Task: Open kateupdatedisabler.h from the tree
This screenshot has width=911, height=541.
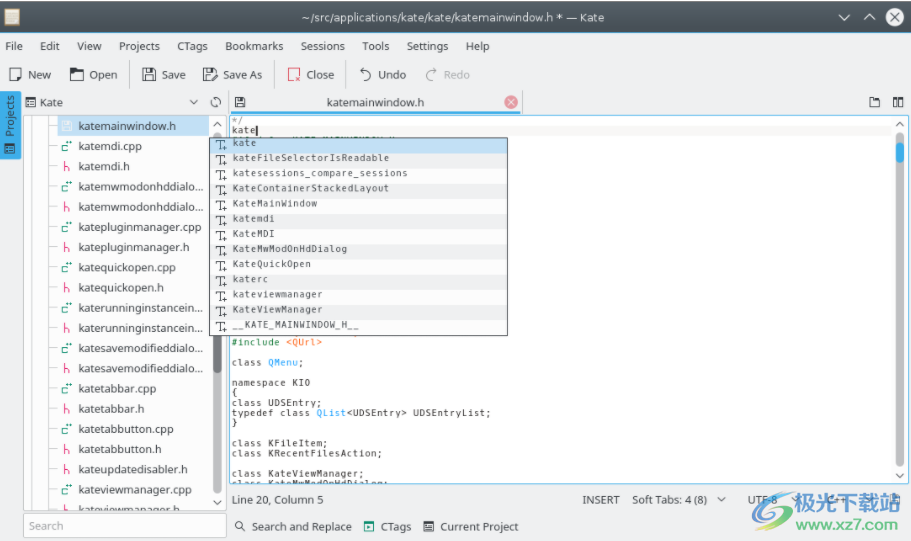Action: [132, 470]
